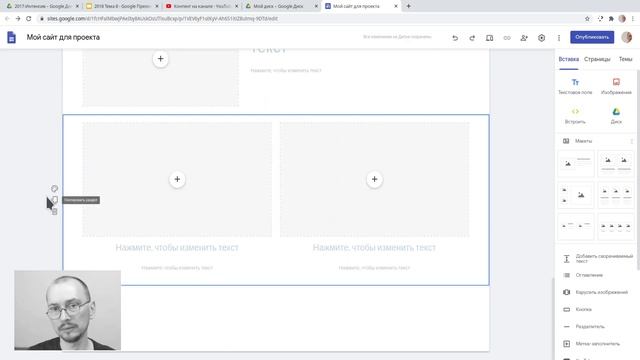
Task: Edit left column heading Нажмите, чтобы изменить текст
Action: (177, 247)
